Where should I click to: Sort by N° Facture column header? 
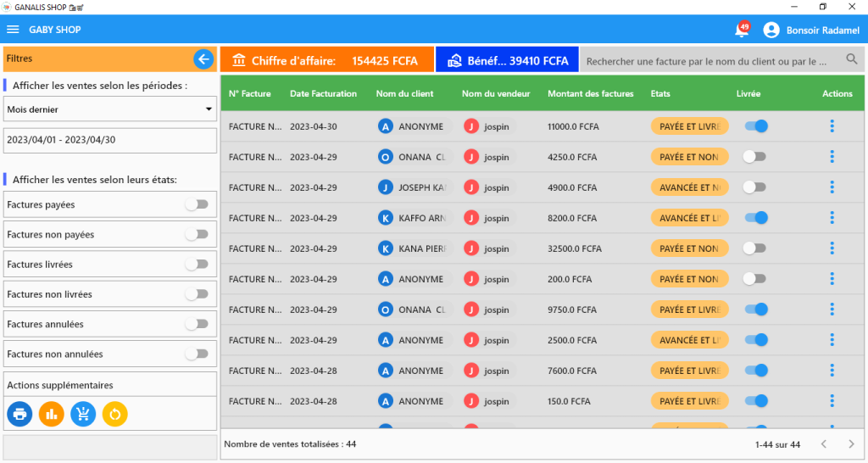250,93
